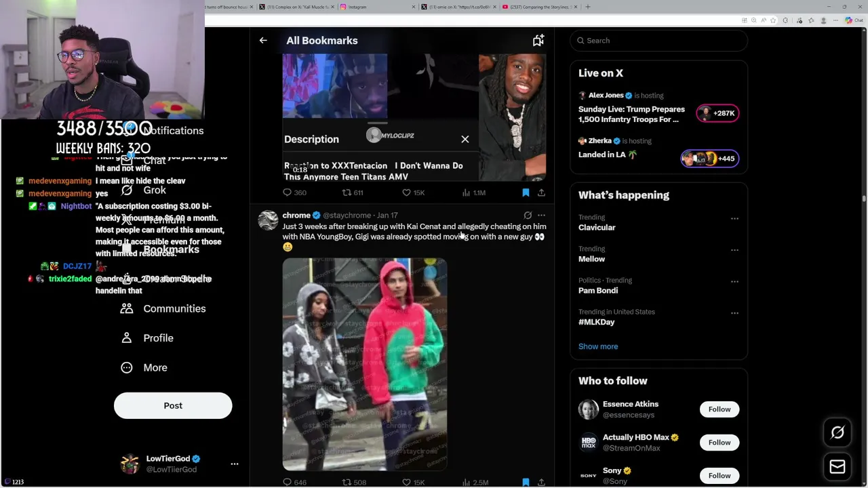Close the Instagram browser tab
This screenshot has height=488, width=868.
414,7
